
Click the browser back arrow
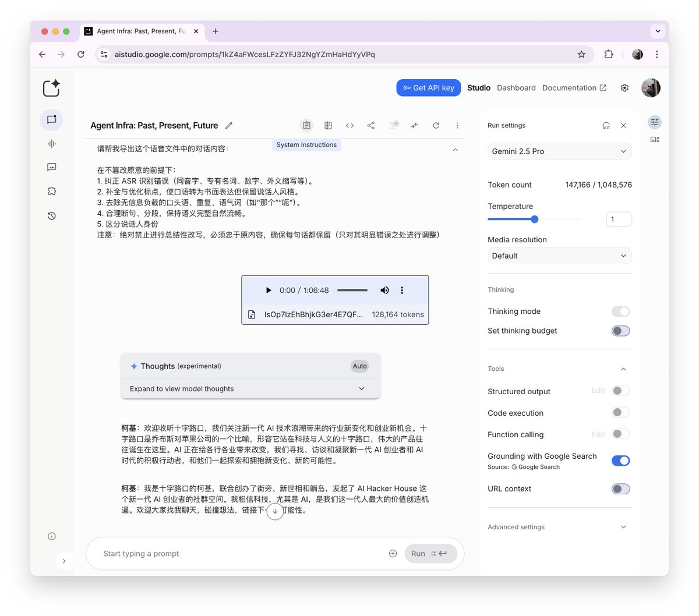(42, 54)
